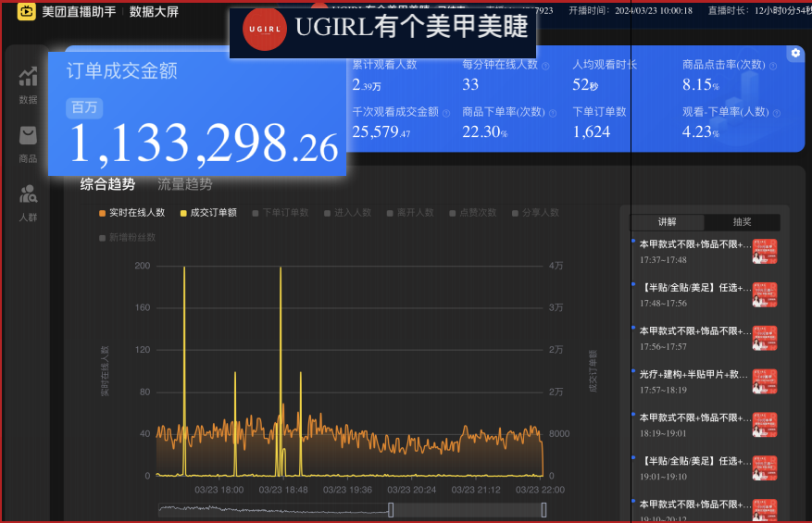This screenshot has height=523, width=812.
Task: Open the 商品 shopping bag sidebar icon
Action: click(28, 143)
